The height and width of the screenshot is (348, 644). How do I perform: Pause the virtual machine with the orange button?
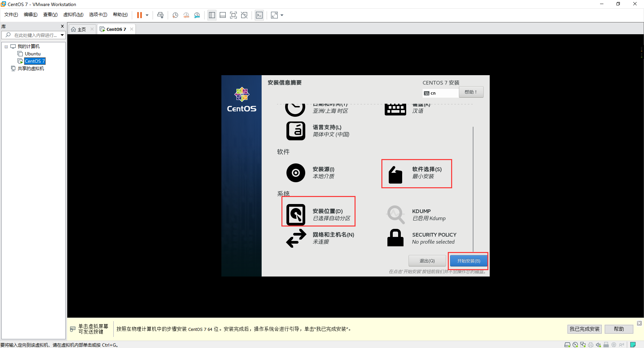[140, 15]
